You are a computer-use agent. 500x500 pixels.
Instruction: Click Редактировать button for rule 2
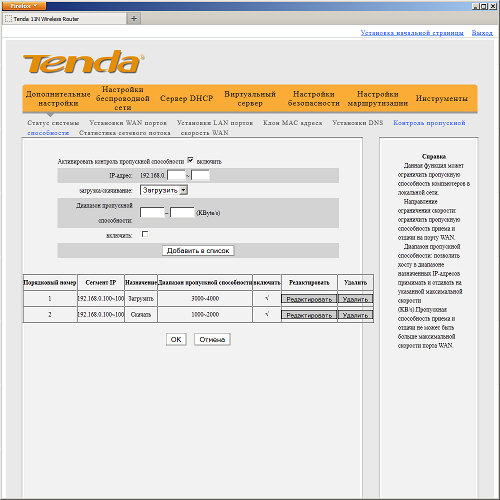click(x=309, y=315)
